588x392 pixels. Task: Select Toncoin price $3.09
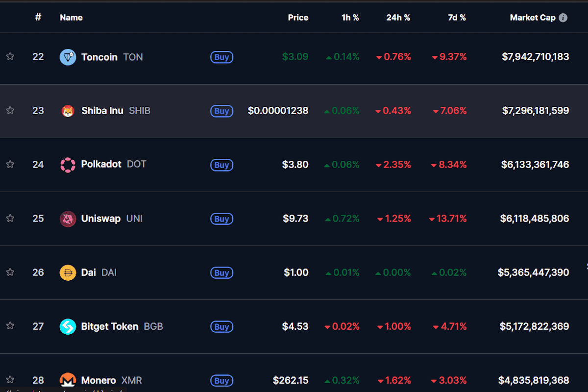pyautogui.click(x=295, y=57)
